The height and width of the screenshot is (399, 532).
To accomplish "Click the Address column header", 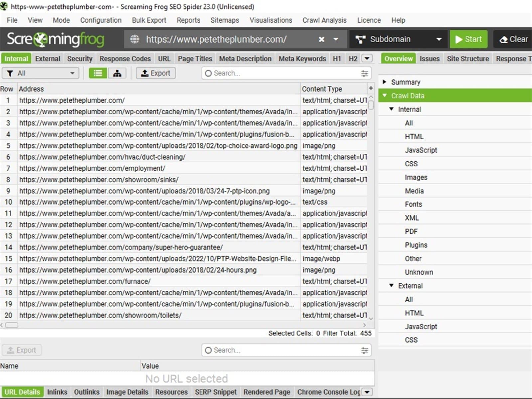I will tap(159, 89).
